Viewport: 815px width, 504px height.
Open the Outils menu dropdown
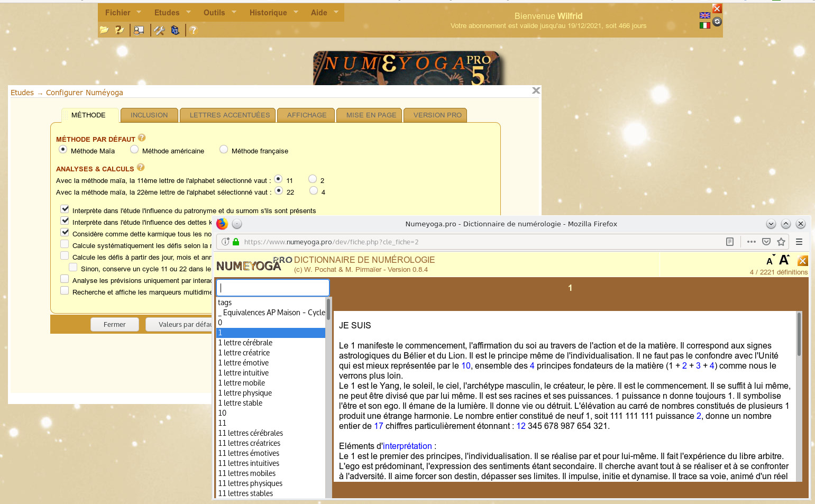pyautogui.click(x=220, y=12)
